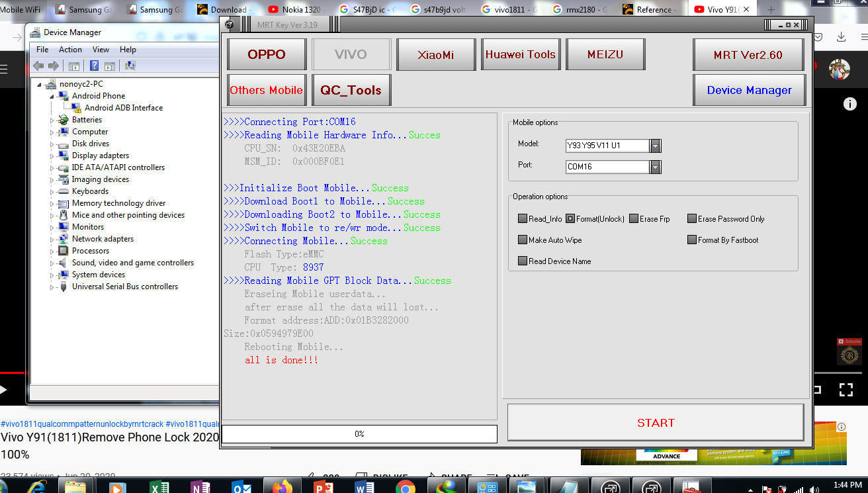Click the Sound, video and game controllers icon
868x493 pixels.
click(x=64, y=263)
